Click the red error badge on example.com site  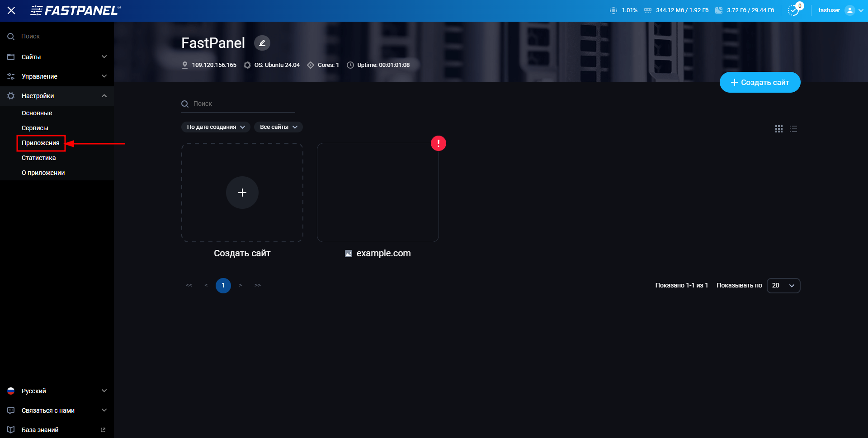(x=438, y=143)
